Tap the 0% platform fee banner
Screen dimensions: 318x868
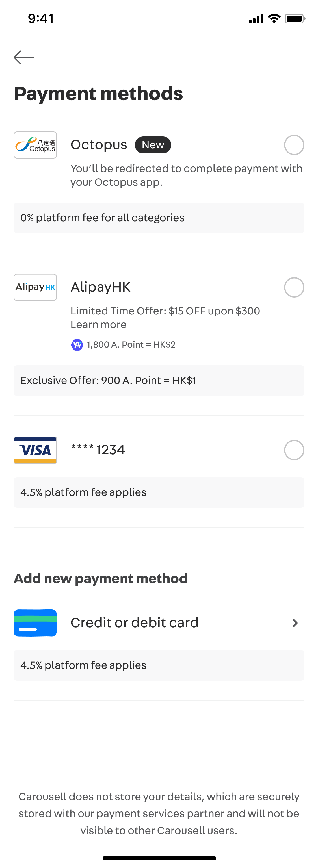coord(159,218)
